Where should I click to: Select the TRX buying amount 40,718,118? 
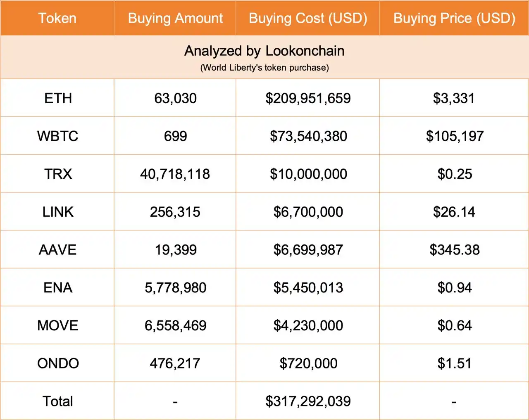pos(175,174)
